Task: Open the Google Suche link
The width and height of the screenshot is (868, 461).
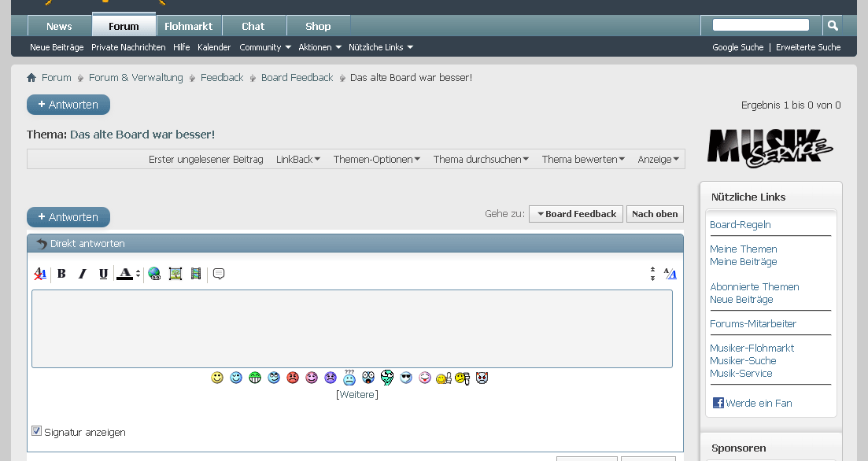Action: 738,47
